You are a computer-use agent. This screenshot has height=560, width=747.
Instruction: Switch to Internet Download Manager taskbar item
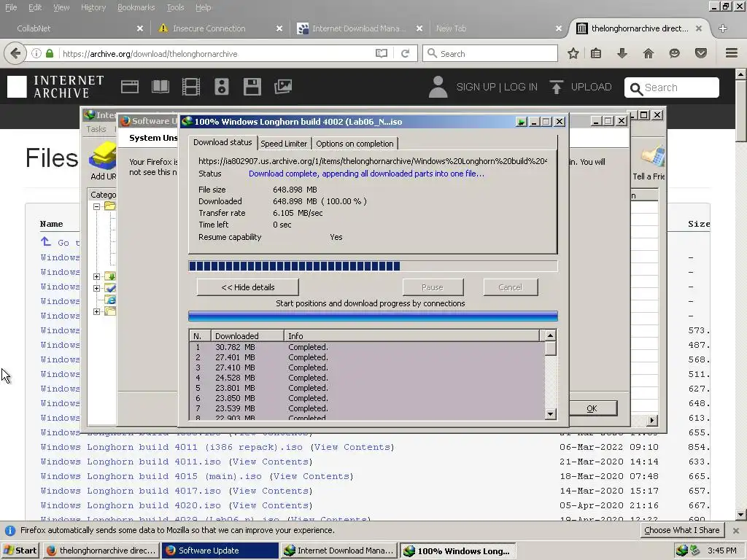tap(338, 551)
